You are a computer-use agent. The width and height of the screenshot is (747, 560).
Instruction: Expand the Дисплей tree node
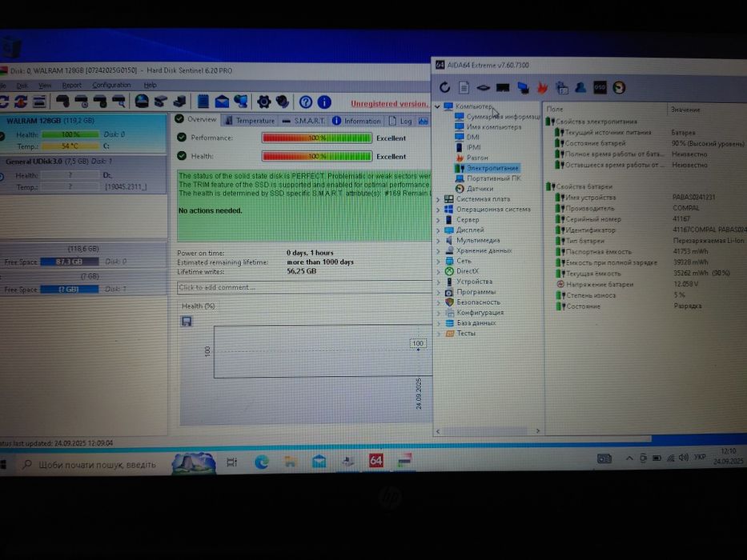[x=438, y=230]
